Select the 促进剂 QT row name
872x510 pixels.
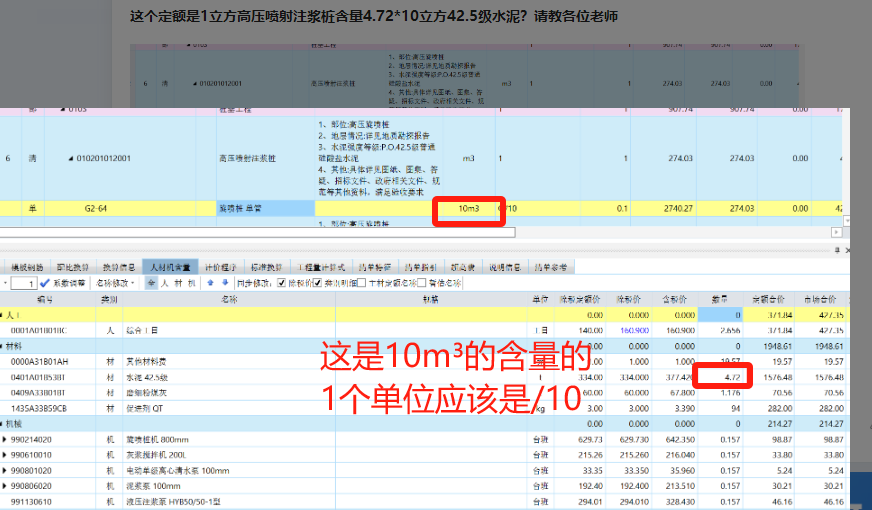pos(144,408)
